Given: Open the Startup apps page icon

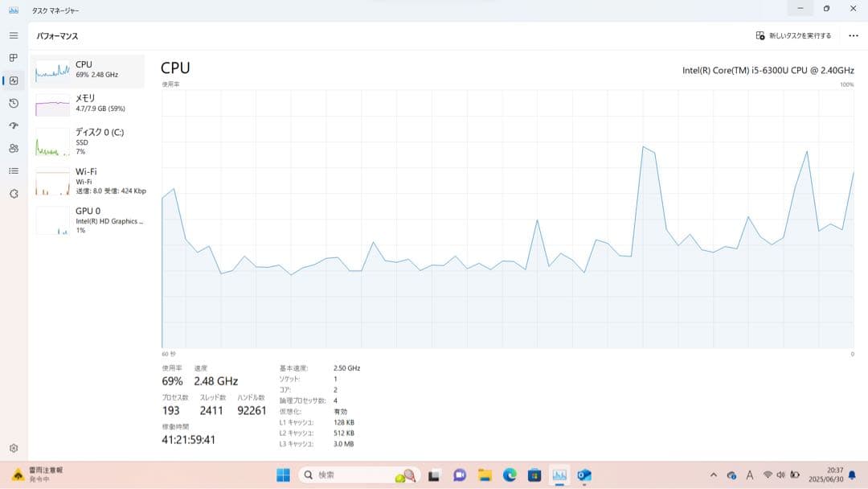Looking at the screenshot, I should click(x=13, y=125).
